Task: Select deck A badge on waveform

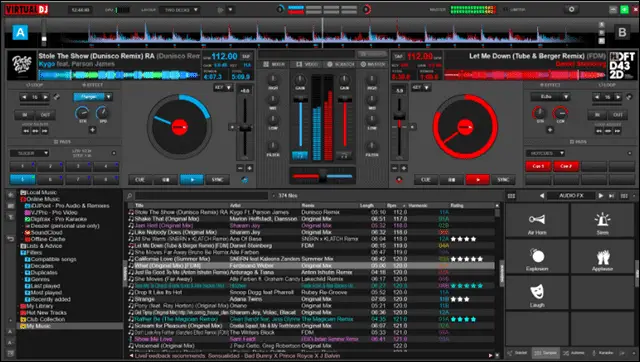Action: (20, 32)
